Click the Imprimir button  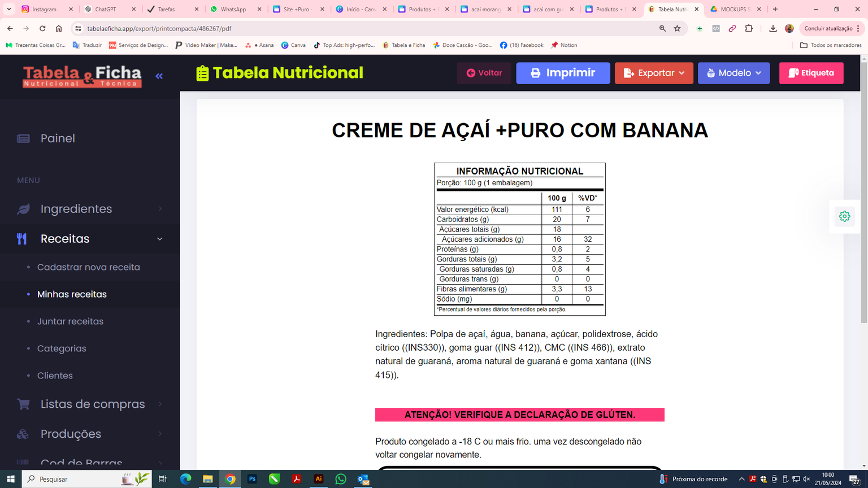point(563,73)
